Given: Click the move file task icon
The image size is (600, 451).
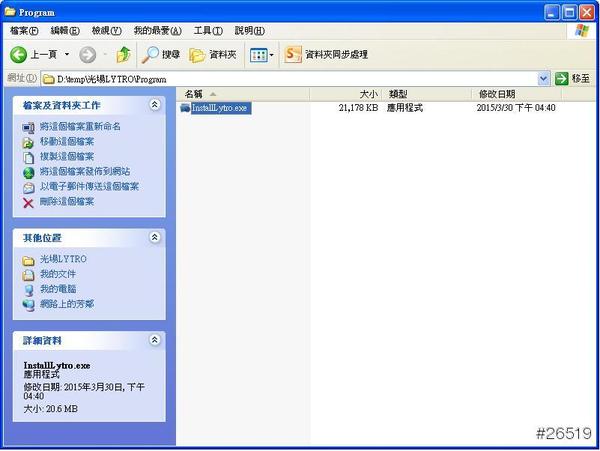Looking at the screenshot, I should [28, 143].
